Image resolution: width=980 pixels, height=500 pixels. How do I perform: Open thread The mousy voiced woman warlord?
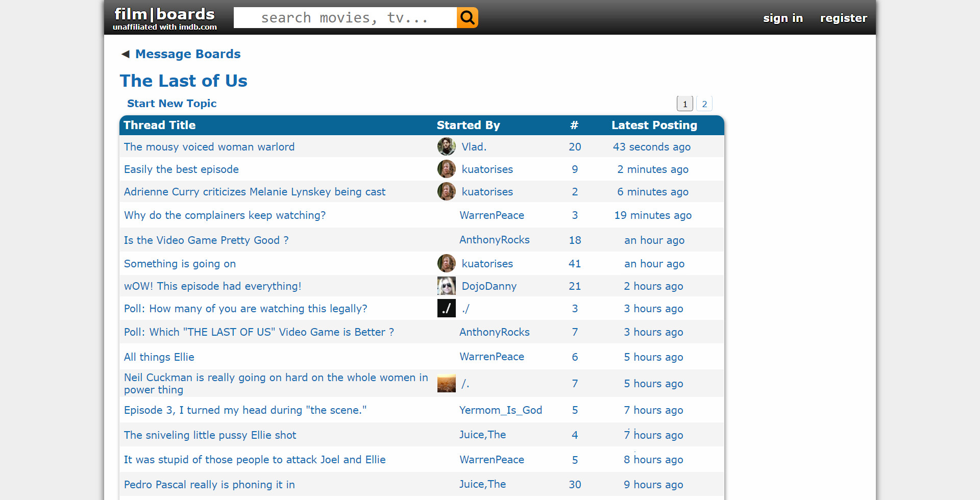point(209,147)
